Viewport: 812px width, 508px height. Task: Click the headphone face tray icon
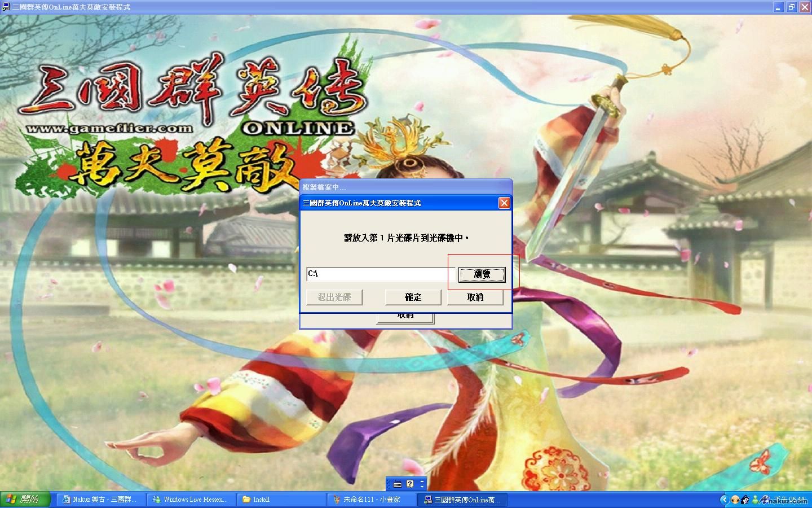(735, 500)
